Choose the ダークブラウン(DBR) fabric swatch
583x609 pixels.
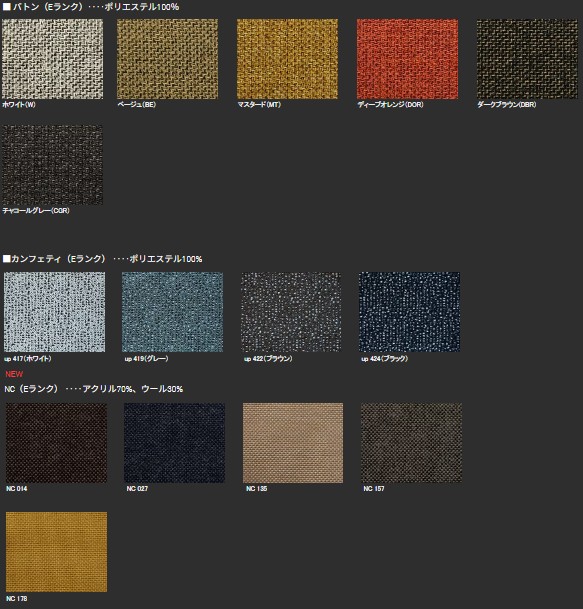click(527, 59)
